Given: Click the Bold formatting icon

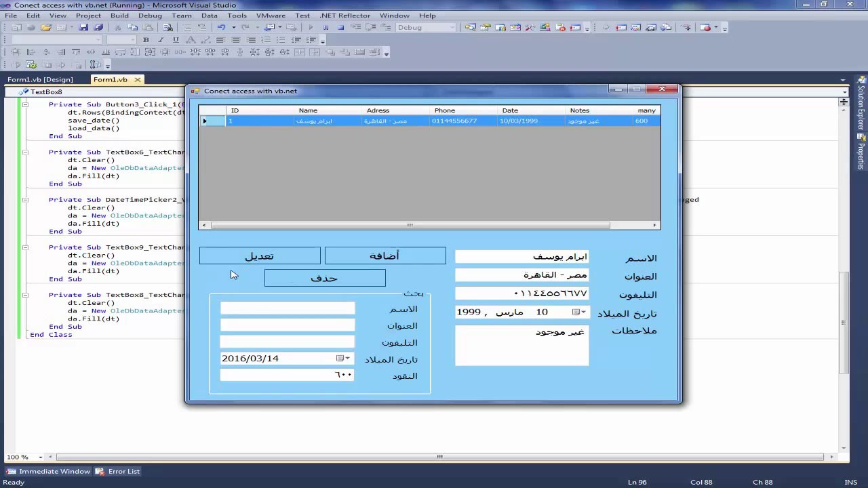Looking at the screenshot, I should (x=146, y=40).
